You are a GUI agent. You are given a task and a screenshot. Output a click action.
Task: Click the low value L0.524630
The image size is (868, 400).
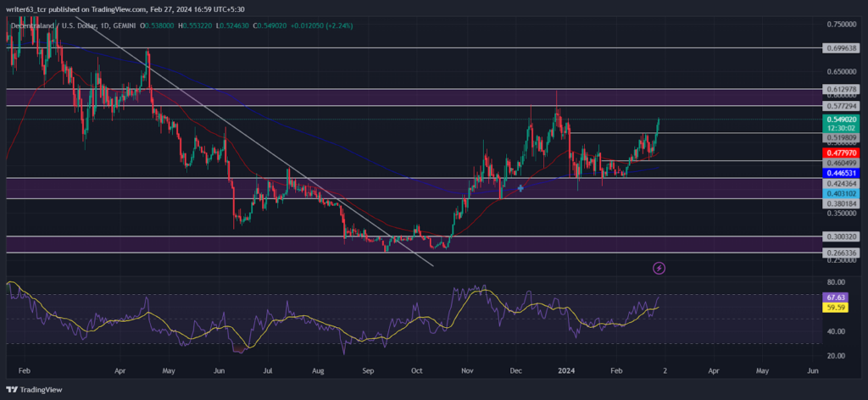point(234,25)
